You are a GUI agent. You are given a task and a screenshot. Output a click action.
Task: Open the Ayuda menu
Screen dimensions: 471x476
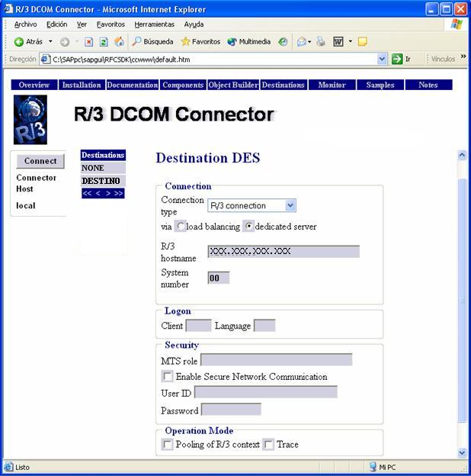(194, 24)
